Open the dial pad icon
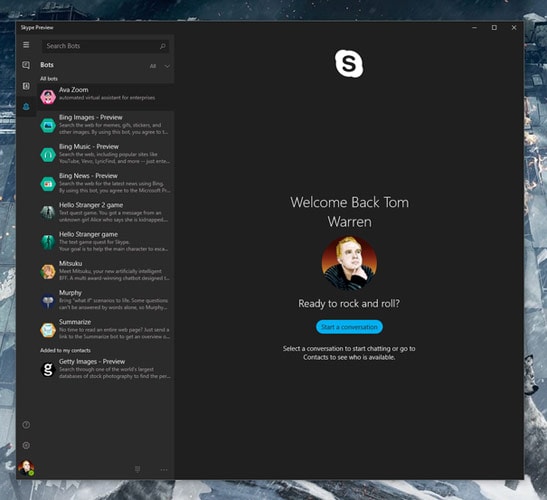Viewport: 547px width, 500px height. pos(137,469)
